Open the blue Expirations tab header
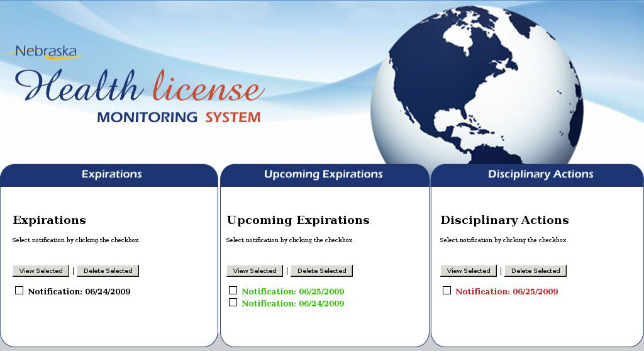 pos(109,175)
